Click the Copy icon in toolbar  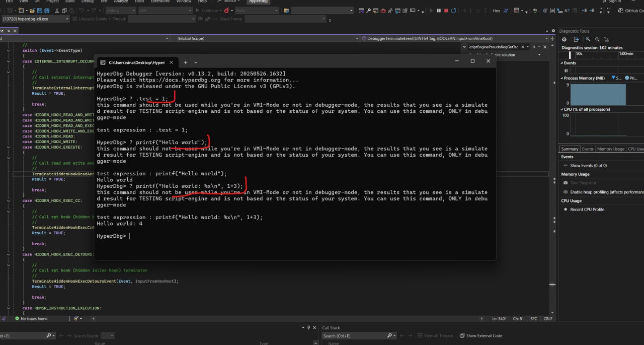click(64, 11)
